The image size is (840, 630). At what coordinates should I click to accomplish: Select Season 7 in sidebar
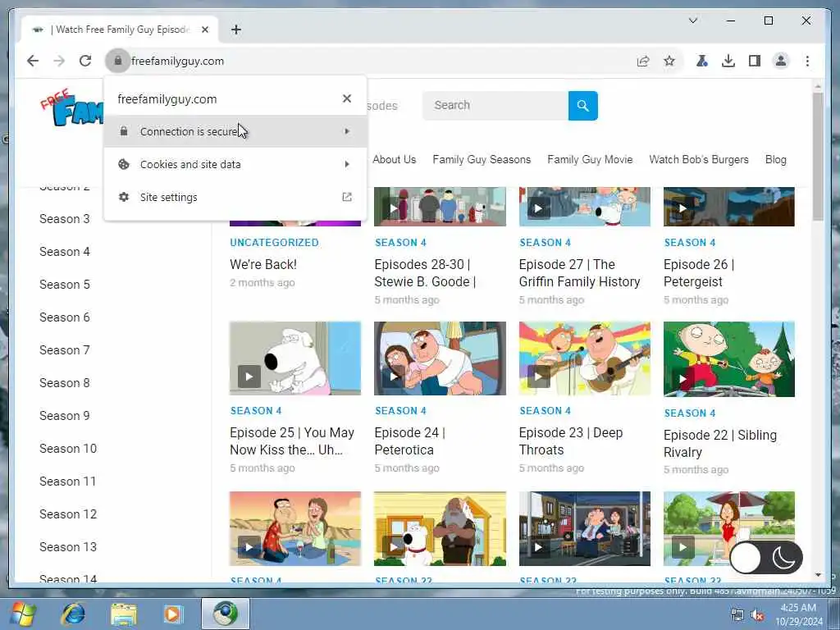64,349
